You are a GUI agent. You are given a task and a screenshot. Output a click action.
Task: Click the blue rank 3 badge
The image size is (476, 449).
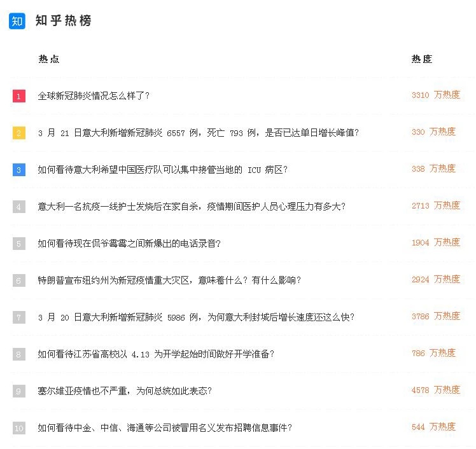point(19,170)
